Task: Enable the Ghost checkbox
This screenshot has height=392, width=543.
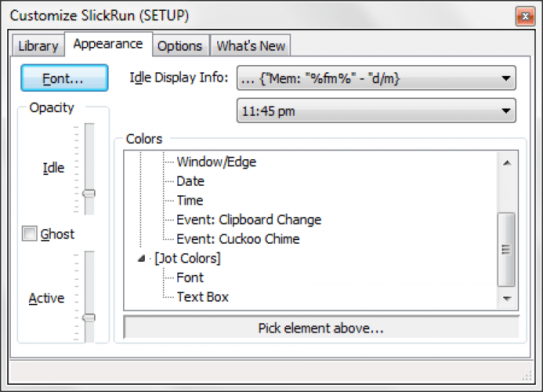Action: tap(30, 234)
